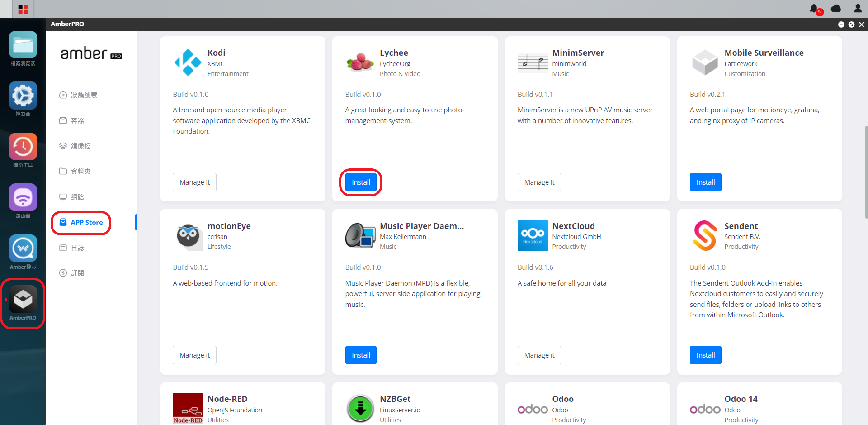Click Manage it for motionEye
Viewport: 868px width, 425px height.
[194, 355]
